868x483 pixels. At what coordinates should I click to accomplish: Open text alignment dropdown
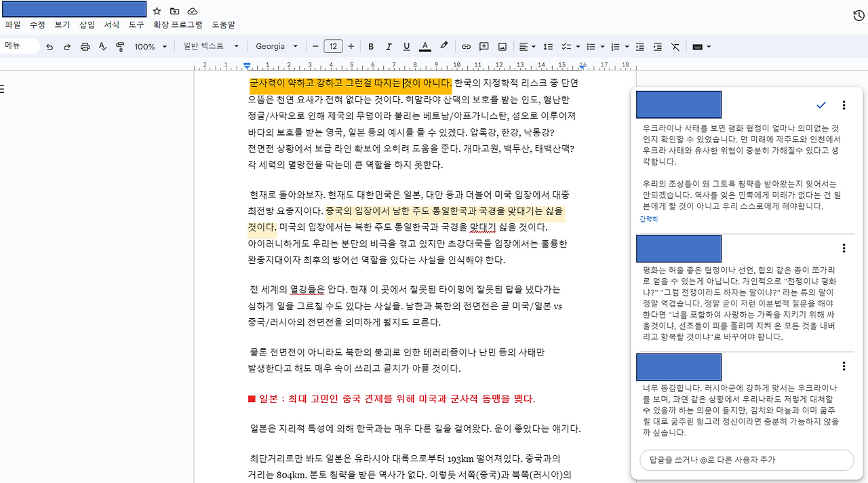coord(527,47)
